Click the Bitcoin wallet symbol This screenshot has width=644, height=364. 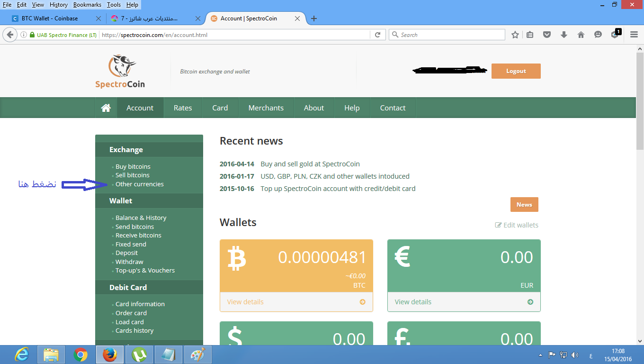pyautogui.click(x=237, y=259)
